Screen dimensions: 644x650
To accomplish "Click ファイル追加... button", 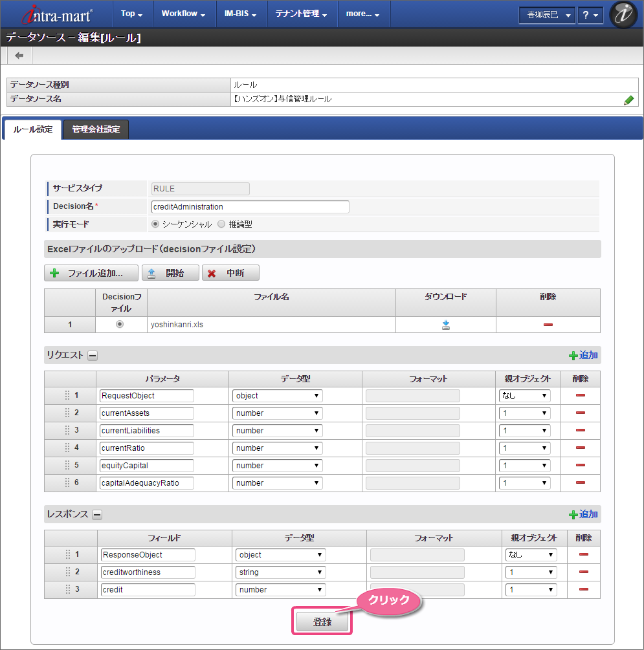I will pos(91,273).
